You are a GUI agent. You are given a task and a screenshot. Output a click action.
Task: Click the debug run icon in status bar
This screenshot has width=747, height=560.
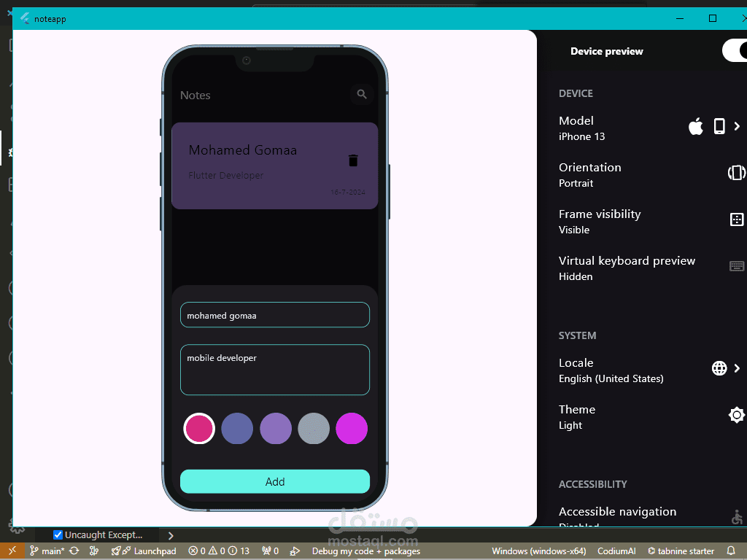tap(295, 551)
